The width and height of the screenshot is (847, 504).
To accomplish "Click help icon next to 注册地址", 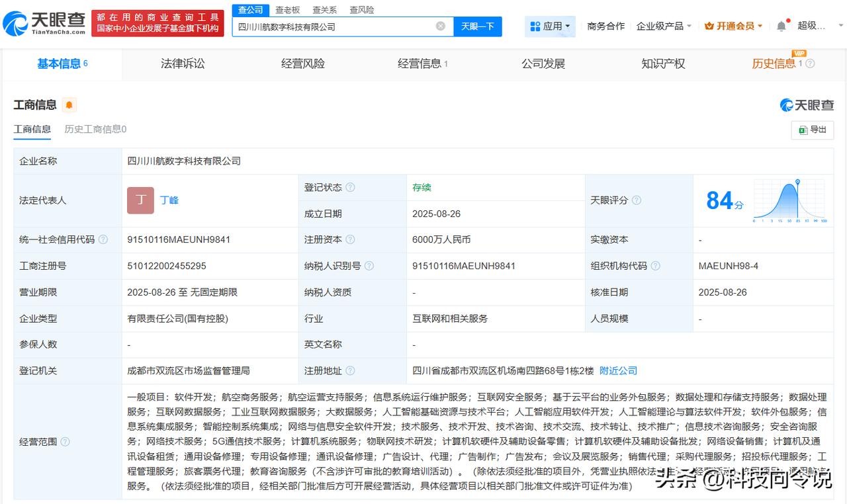I will pyautogui.click(x=350, y=371).
